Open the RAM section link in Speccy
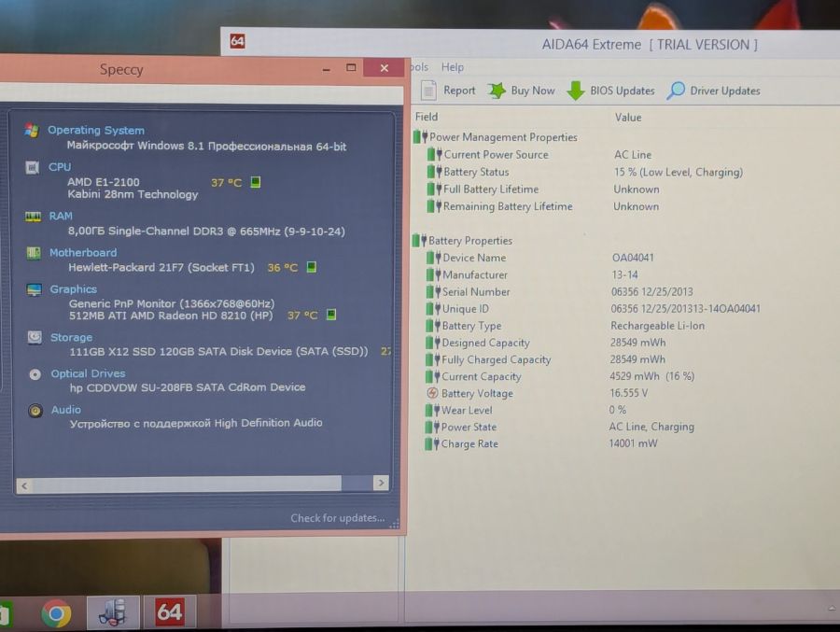The image size is (840, 632). click(x=61, y=216)
